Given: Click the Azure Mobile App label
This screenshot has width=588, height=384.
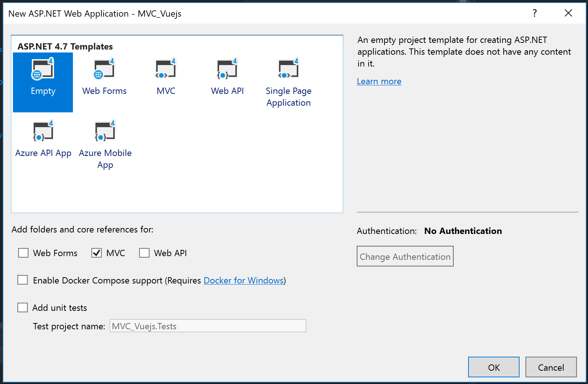Looking at the screenshot, I should click(x=105, y=159).
